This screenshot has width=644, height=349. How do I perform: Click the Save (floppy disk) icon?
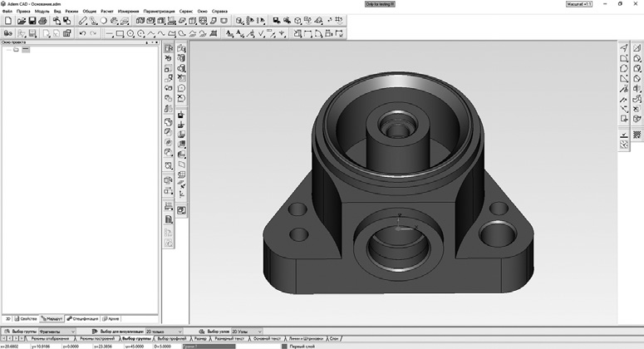(x=32, y=21)
